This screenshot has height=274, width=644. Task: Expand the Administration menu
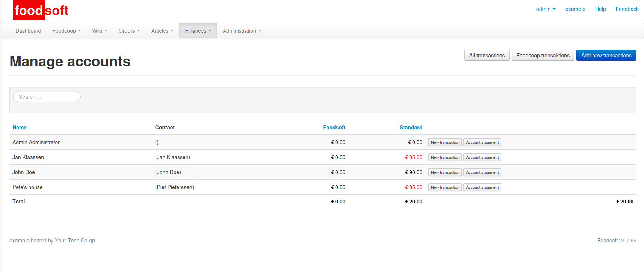pyautogui.click(x=242, y=31)
